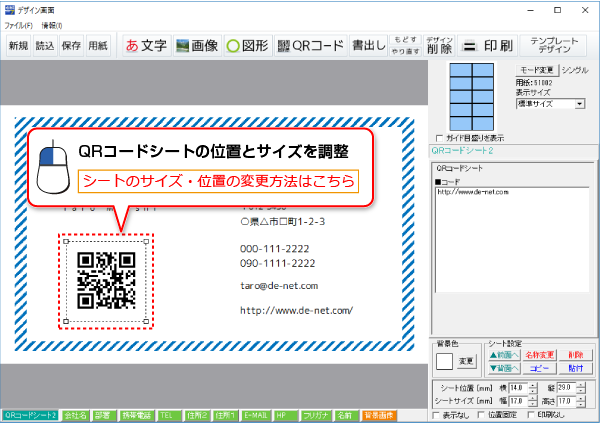
Task: Increase シートサイズ 高さ value
Action: 581,399
